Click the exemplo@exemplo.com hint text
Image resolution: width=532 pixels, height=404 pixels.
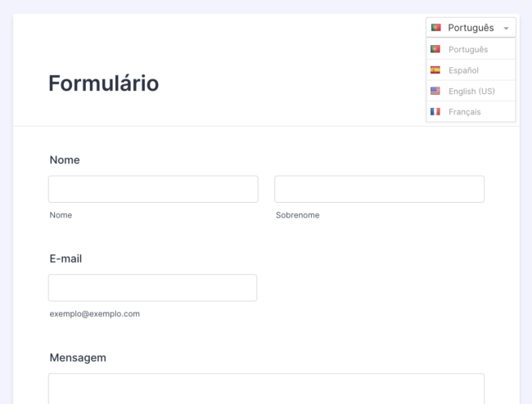click(94, 313)
